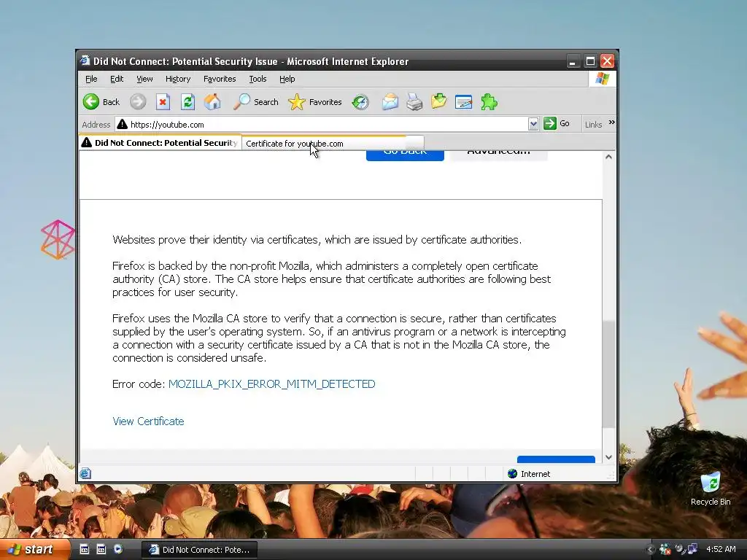This screenshot has width=747, height=560.
Task: Select the Did Not Connect tab
Action: pyautogui.click(x=160, y=143)
